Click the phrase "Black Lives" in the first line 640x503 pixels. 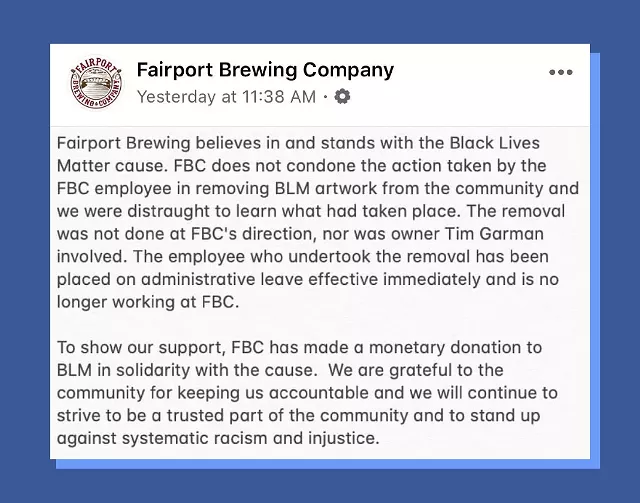pos(534,142)
